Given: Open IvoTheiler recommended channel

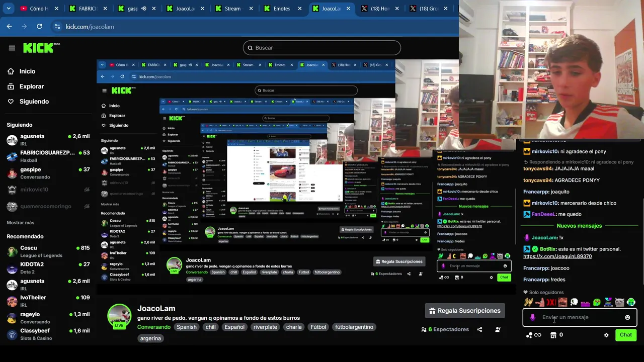Looking at the screenshot, I should pyautogui.click(x=48, y=301).
